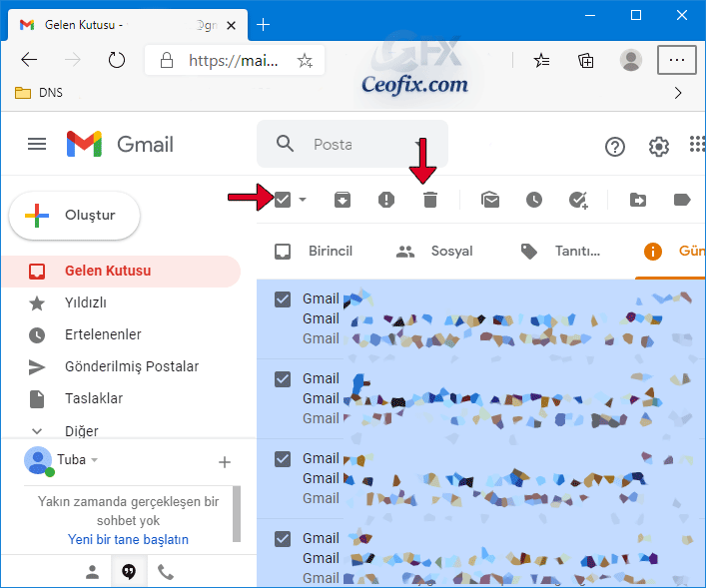Screen dimensions: 706x588
Task: Click the Posta search field
Action: (x=353, y=144)
